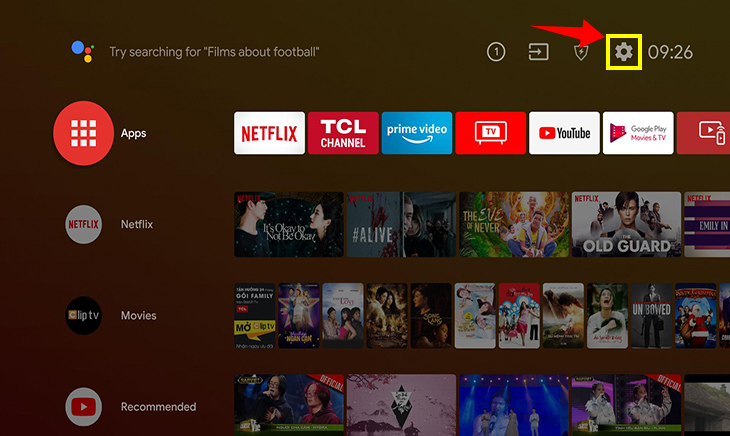Viewport: 730px width, 436px height.
Task: Open the Inputs source icon
Action: pos(538,52)
